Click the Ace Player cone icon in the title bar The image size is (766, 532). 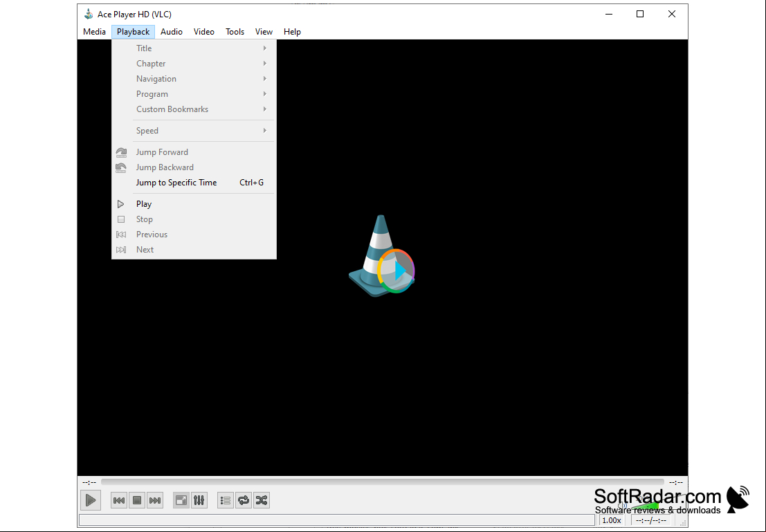[x=89, y=14]
